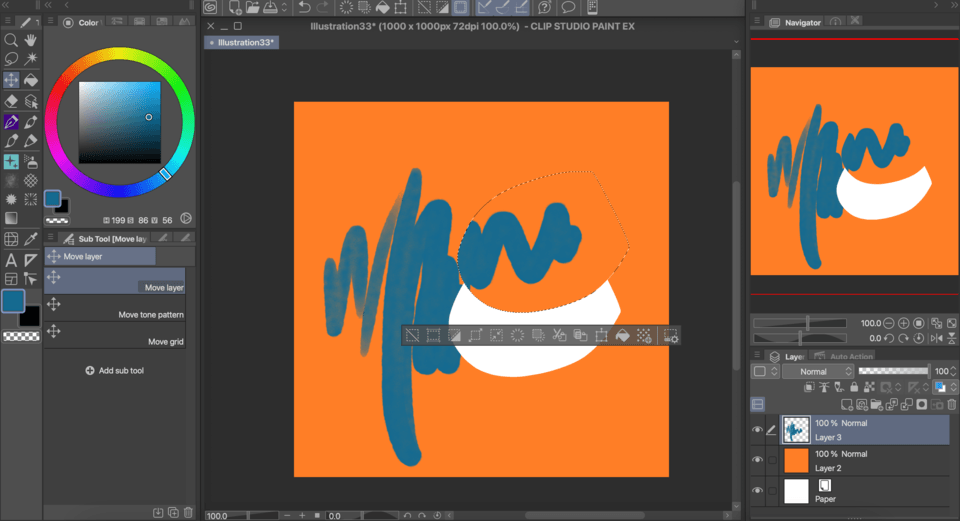Flip navigator view horizontally
The width and height of the screenshot is (960, 521).
click(937, 338)
